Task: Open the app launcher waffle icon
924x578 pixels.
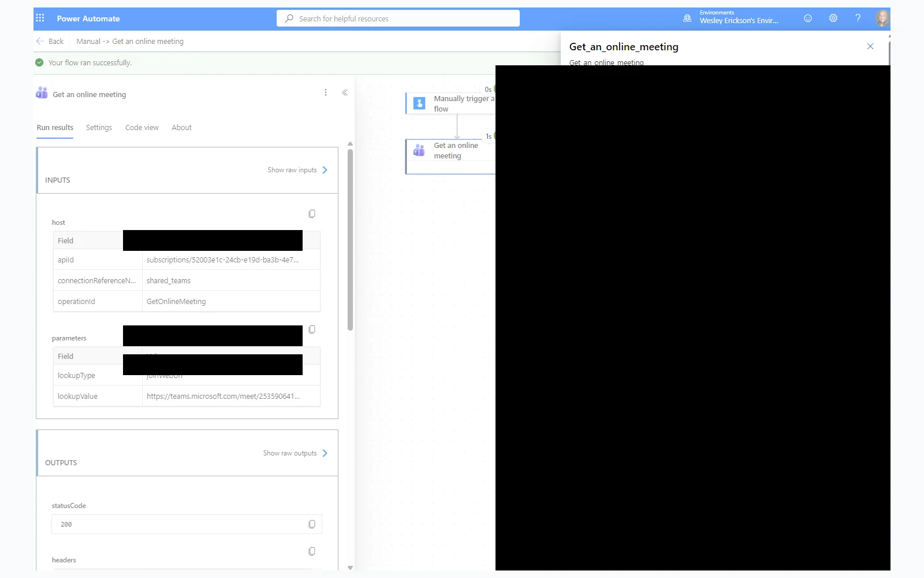Action: (40, 18)
